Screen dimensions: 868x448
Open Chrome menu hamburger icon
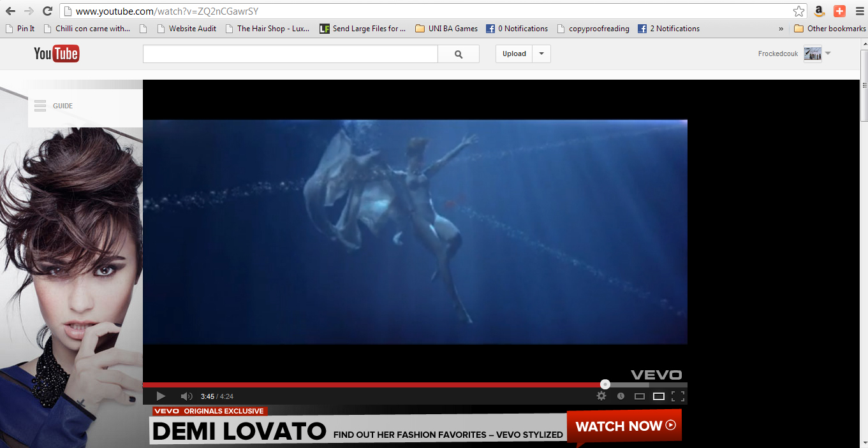pyautogui.click(x=859, y=11)
